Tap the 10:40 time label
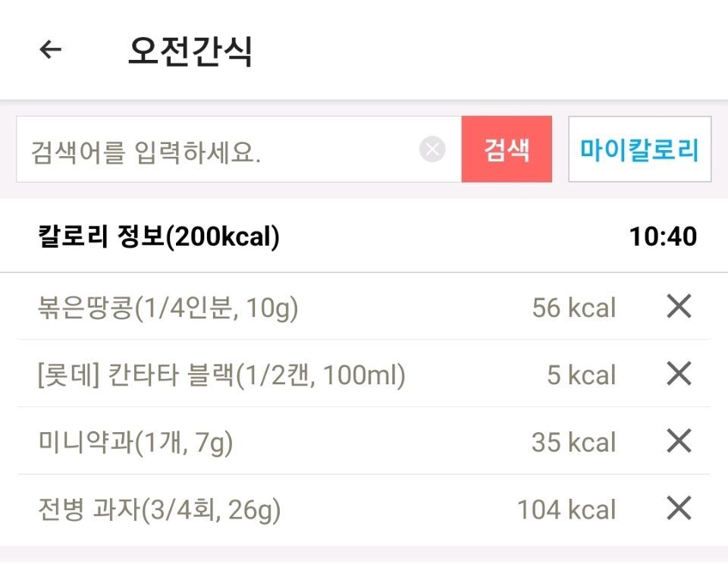This screenshot has height=564, width=728. [x=663, y=237]
